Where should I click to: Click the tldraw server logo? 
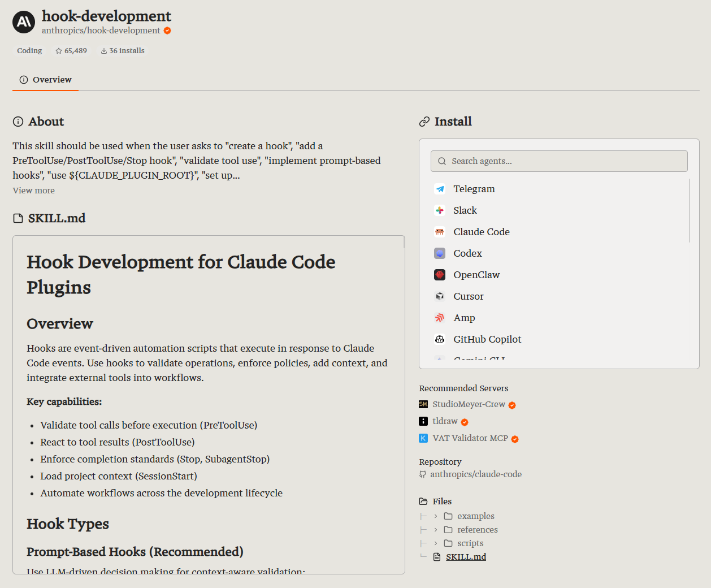[x=423, y=421]
